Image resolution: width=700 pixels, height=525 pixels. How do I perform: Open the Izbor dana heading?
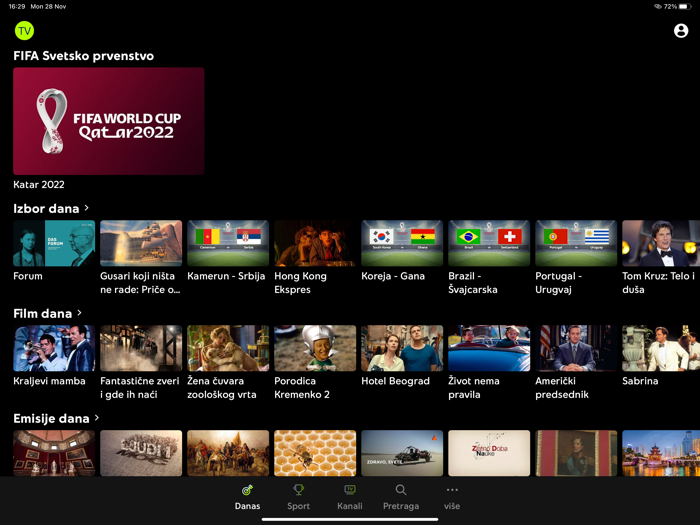[46, 208]
